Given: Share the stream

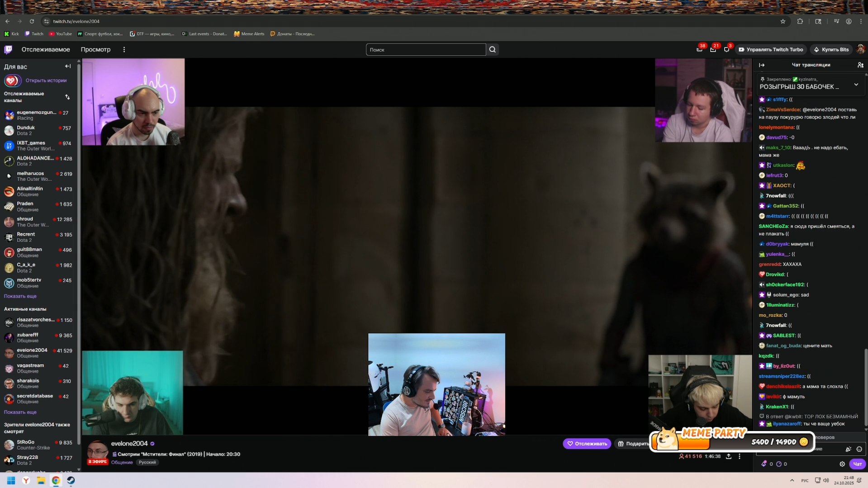Looking at the screenshot, I should [729, 456].
